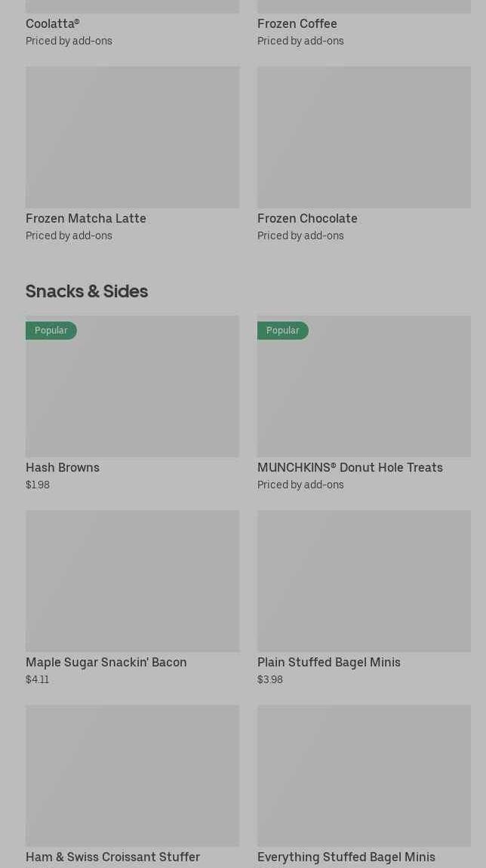Click the Snacks & Sides heading
This screenshot has width=486, height=868.
[87, 291]
